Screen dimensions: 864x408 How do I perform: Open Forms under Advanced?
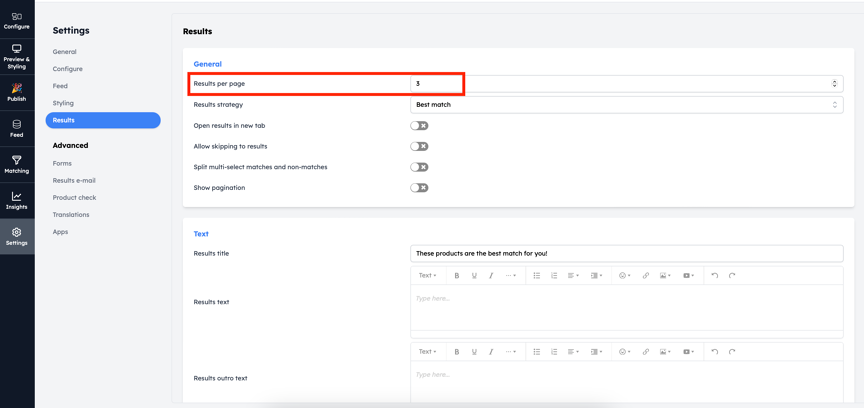point(62,164)
